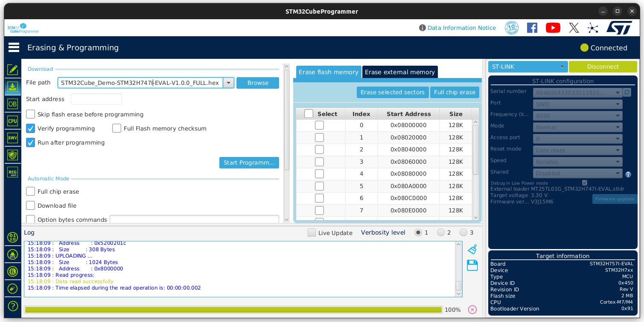The image size is (644, 322).
Task: Set verbosity level to 2
Action: click(441, 232)
